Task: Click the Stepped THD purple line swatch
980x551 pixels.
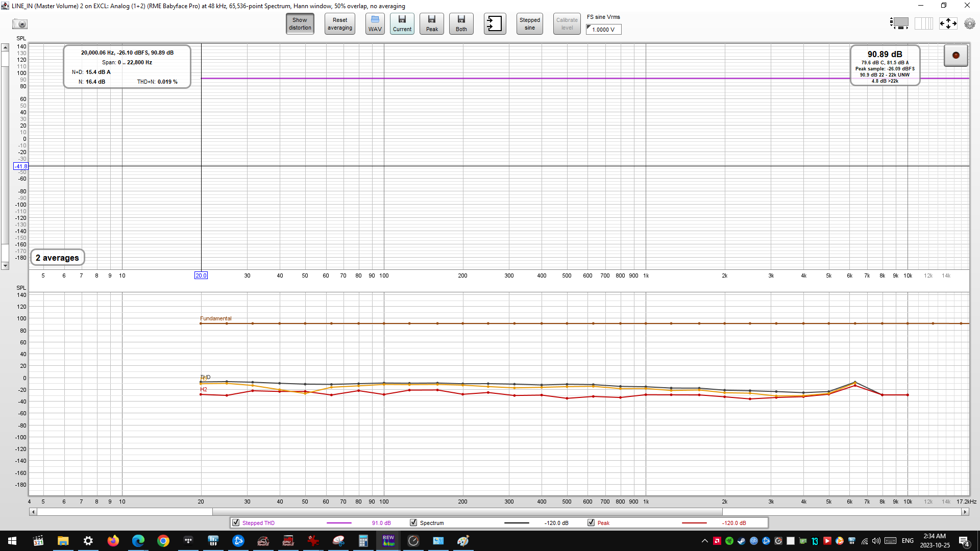Action: coord(339,523)
